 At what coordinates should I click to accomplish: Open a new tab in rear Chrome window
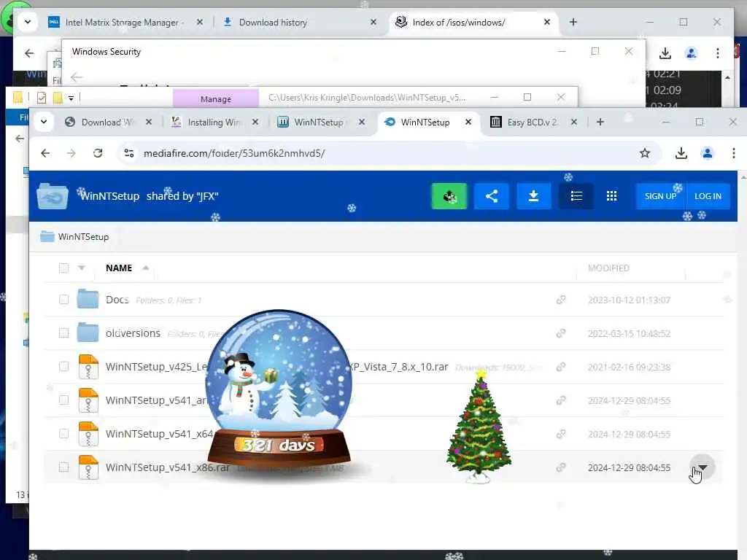[573, 23]
